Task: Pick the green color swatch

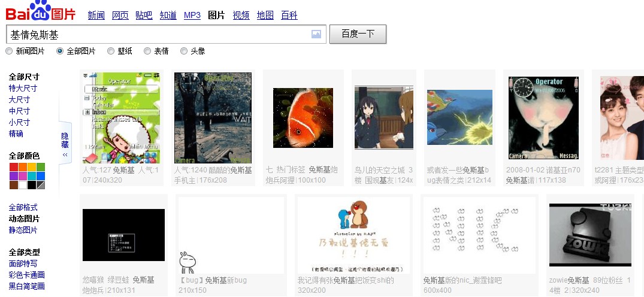Action: click(x=41, y=167)
